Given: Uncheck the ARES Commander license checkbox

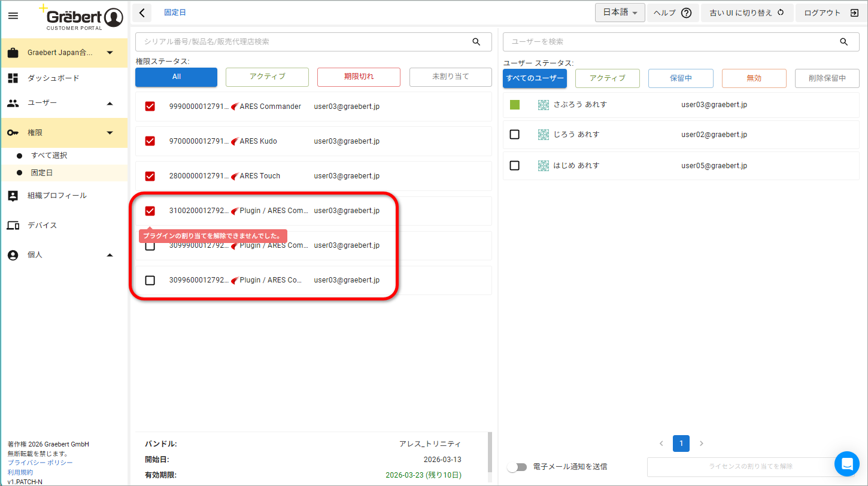Looking at the screenshot, I should tap(150, 107).
